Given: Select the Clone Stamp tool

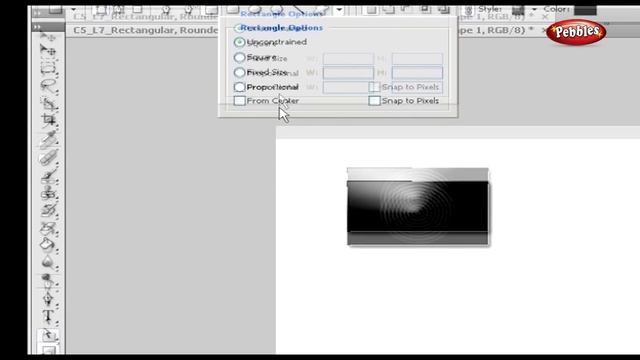Looking at the screenshot, I should pyautogui.click(x=48, y=193).
